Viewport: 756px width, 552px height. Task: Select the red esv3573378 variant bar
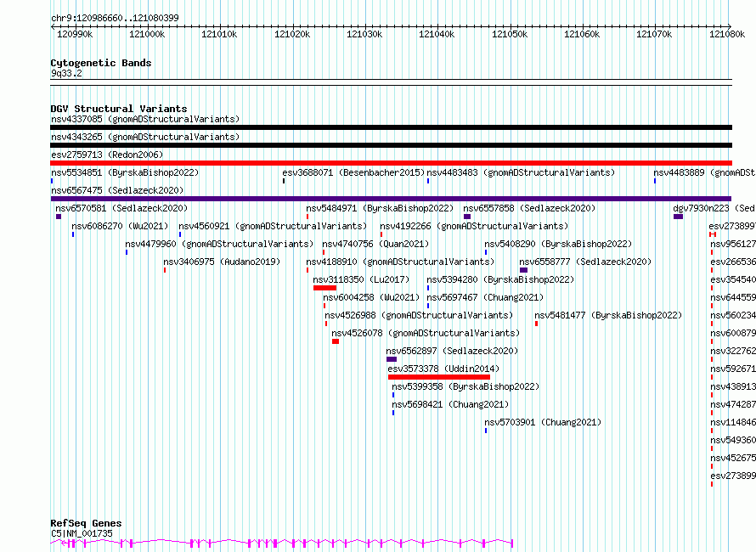(x=439, y=377)
